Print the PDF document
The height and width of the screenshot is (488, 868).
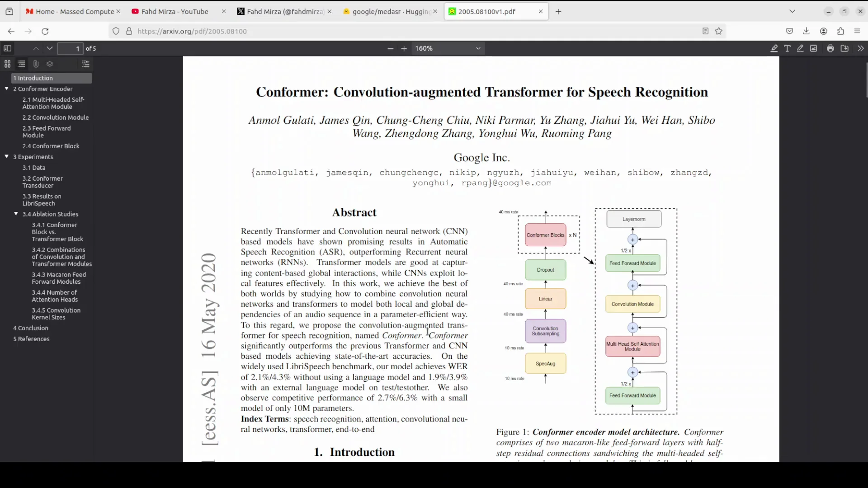(830, 48)
